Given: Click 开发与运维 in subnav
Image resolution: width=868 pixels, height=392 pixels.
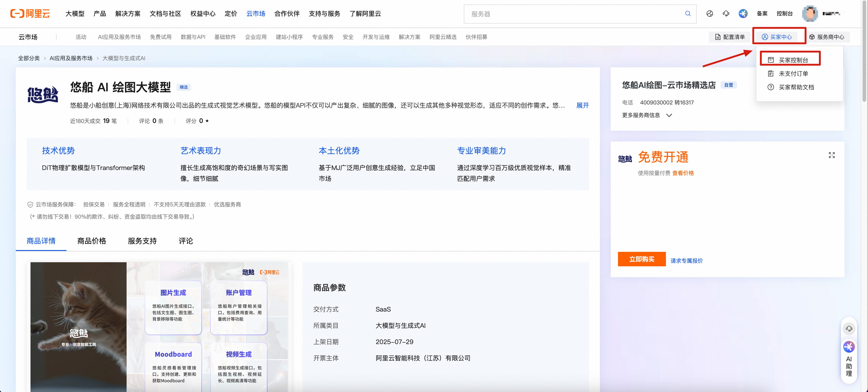Looking at the screenshot, I should [x=376, y=37].
